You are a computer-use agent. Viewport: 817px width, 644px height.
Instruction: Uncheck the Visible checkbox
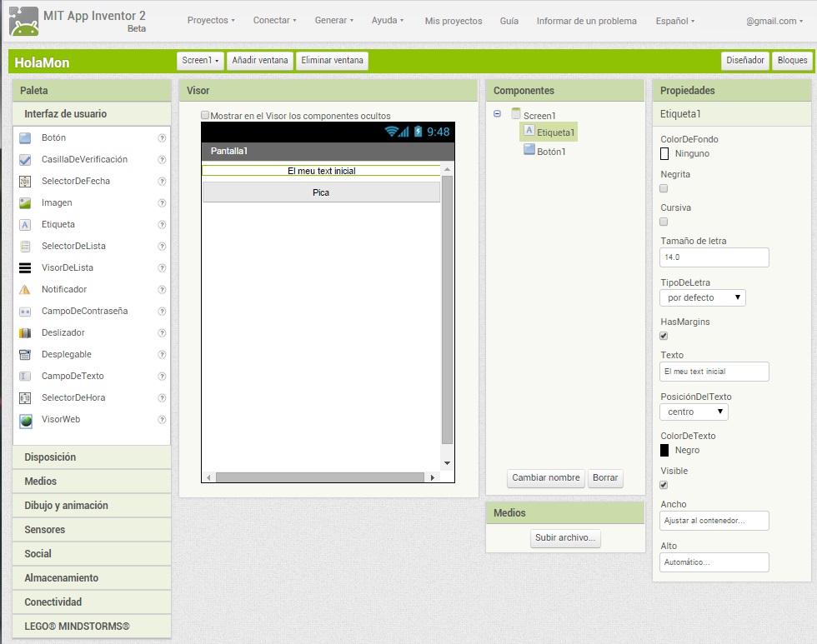[x=664, y=485]
